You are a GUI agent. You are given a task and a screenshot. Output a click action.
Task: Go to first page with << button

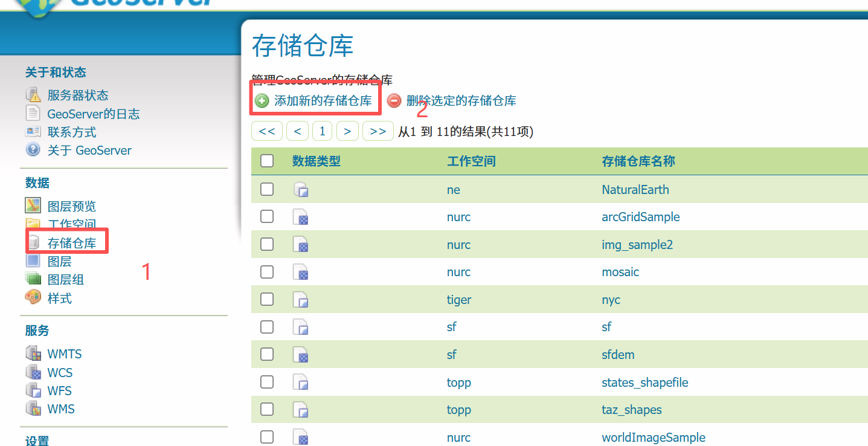click(x=267, y=131)
